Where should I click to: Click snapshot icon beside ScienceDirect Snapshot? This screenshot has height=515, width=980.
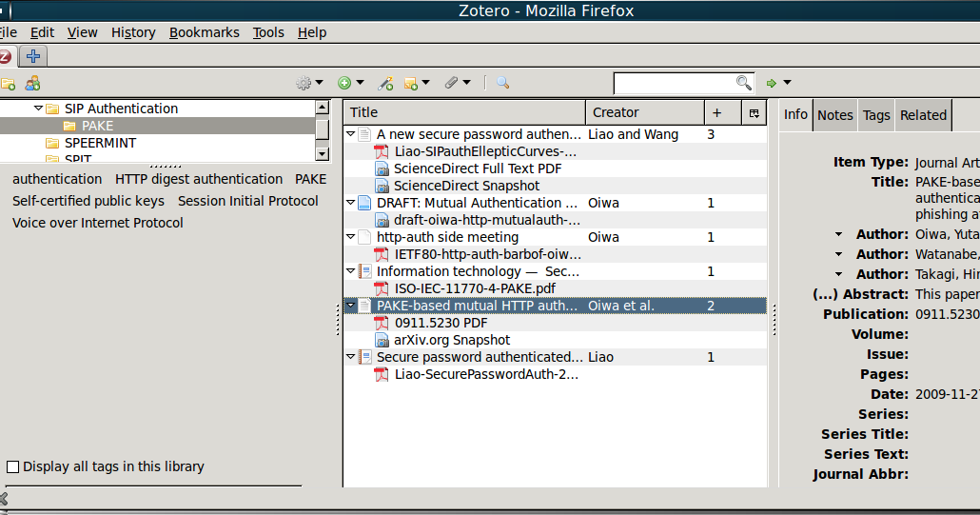coord(382,186)
